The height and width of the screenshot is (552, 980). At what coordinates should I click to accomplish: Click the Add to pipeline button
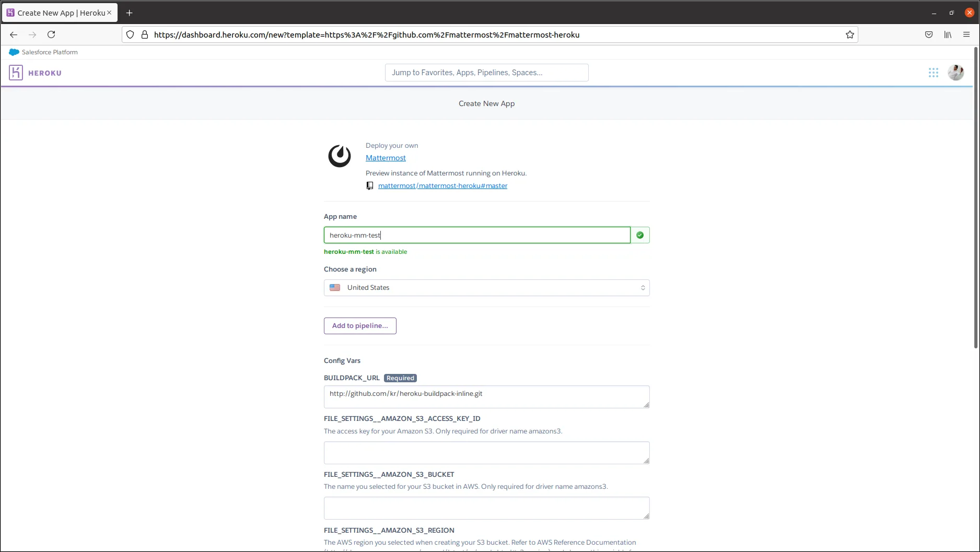pos(360,326)
